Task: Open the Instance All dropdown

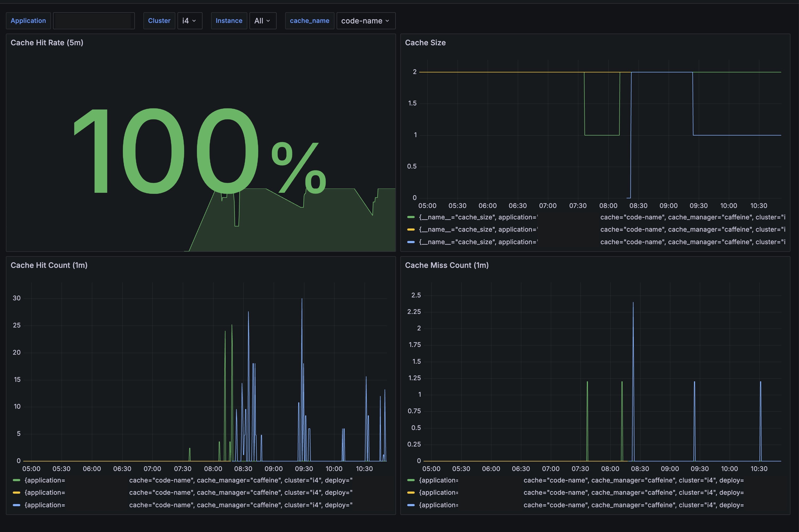Action: click(x=263, y=21)
